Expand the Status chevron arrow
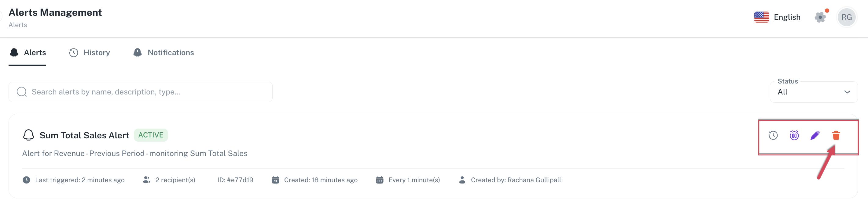Image resolution: width=868 pixels, height=199 pixels. [x=847, y=92]
